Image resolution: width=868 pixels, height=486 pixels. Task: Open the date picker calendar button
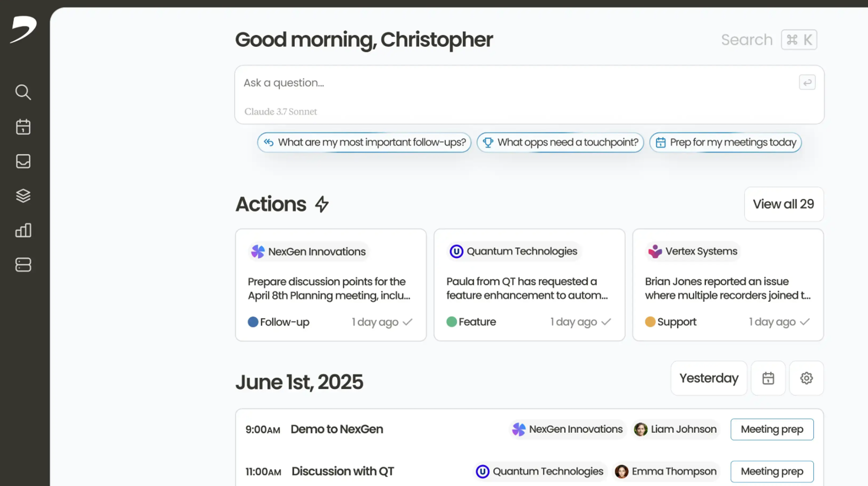[x=768, y=378]
